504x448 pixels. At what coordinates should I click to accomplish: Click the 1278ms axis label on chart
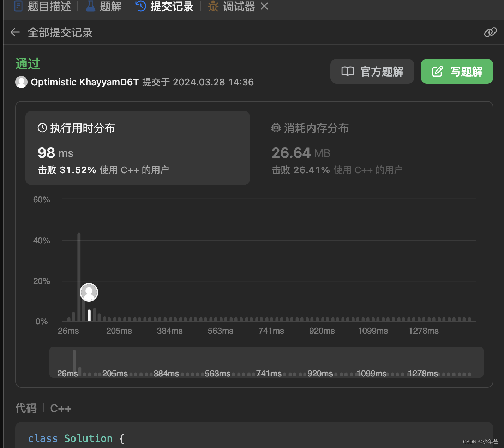coord(424,331)
